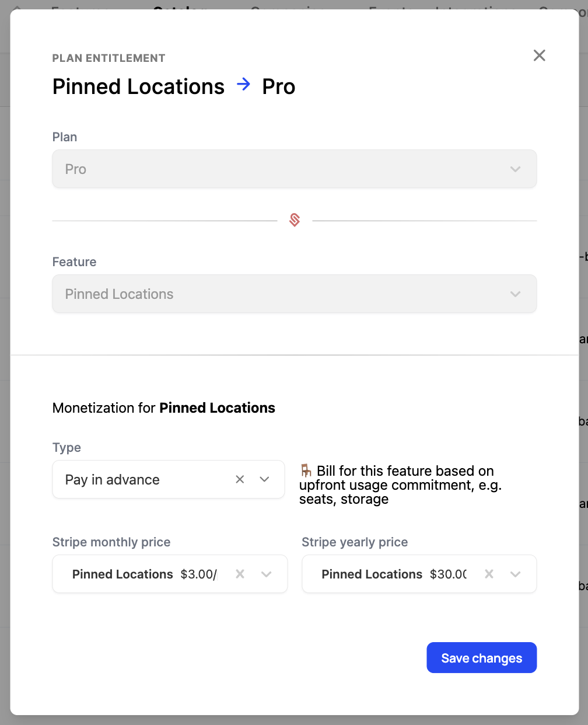Expand the Stripe monthly price dropdown

pos(267,574)
